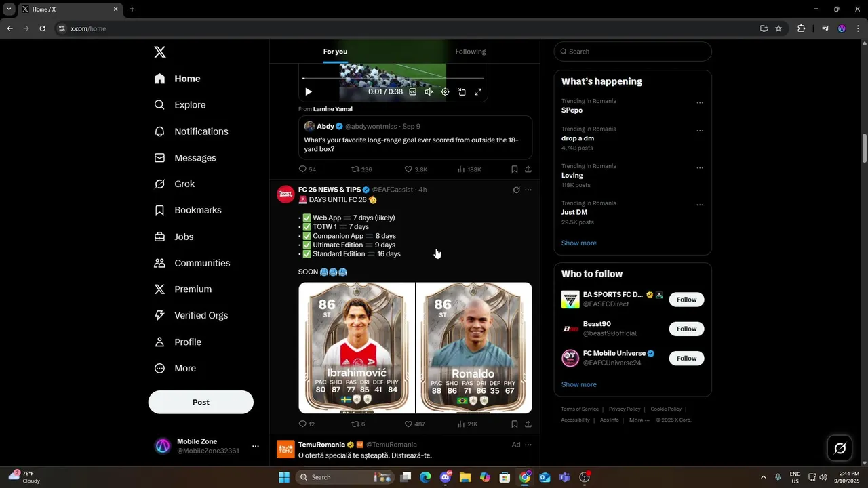Seek on the video progress bar
The height and width of the screenshot is (488, 868).
(393, 79)
